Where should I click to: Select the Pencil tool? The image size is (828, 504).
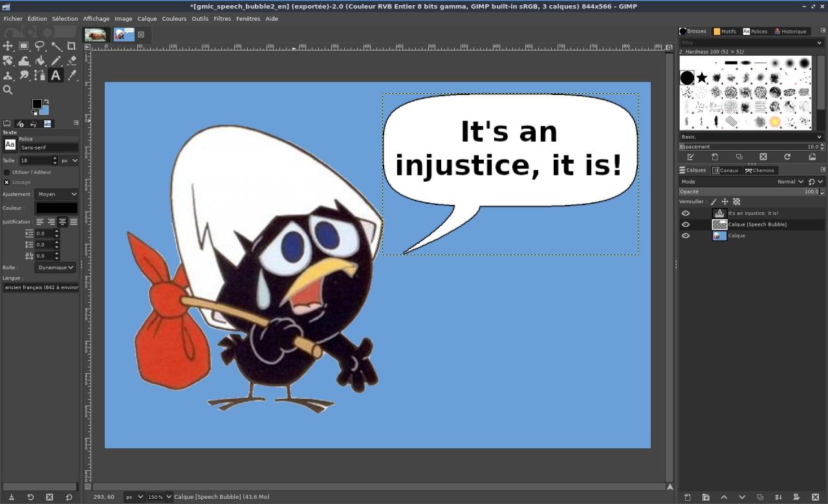pyautogui.click(x=56, y=61)
